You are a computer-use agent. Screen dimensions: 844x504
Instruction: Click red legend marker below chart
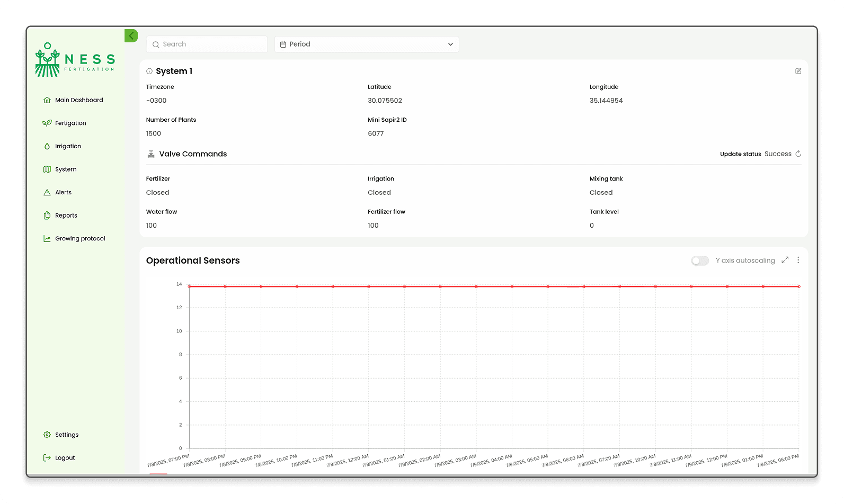[158, 474]
